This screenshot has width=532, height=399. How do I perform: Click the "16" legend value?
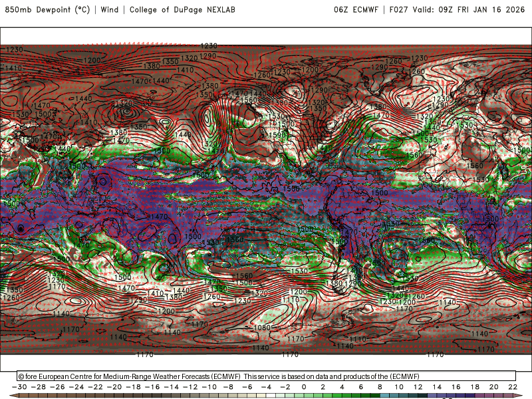pyautogui.click(x=456, y=387)
